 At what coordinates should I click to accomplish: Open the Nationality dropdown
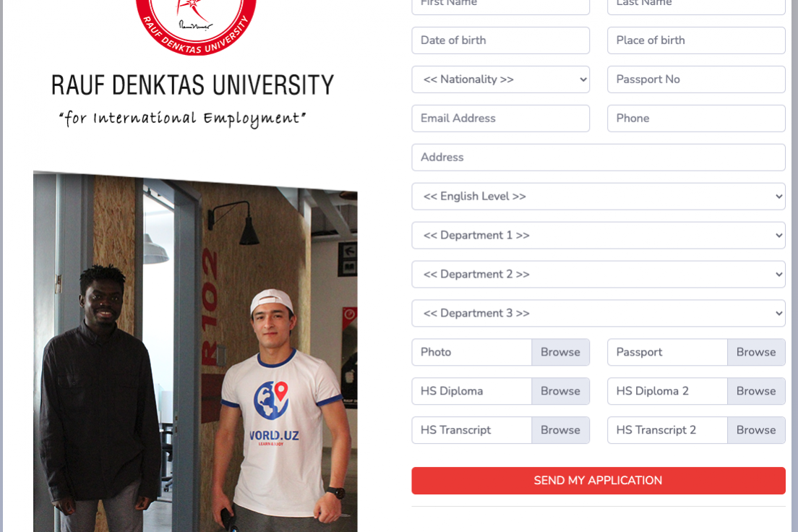(500, 80)
